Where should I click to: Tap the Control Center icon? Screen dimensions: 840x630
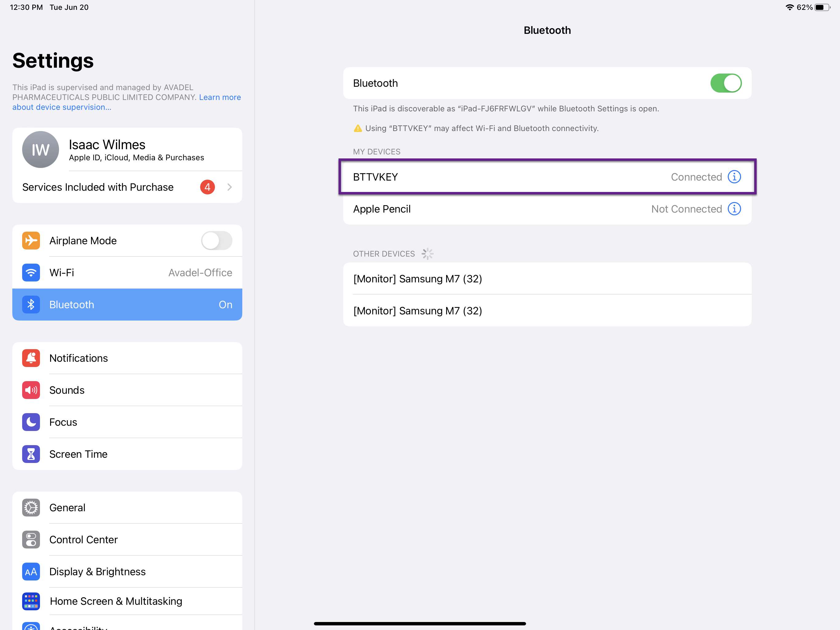(x=31, y=539)
